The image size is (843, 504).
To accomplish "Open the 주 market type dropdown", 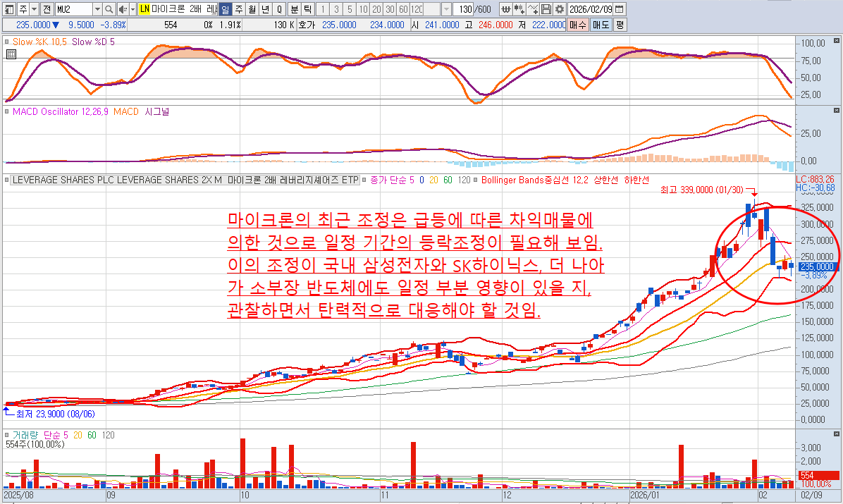I will click(x=34, y=9).
